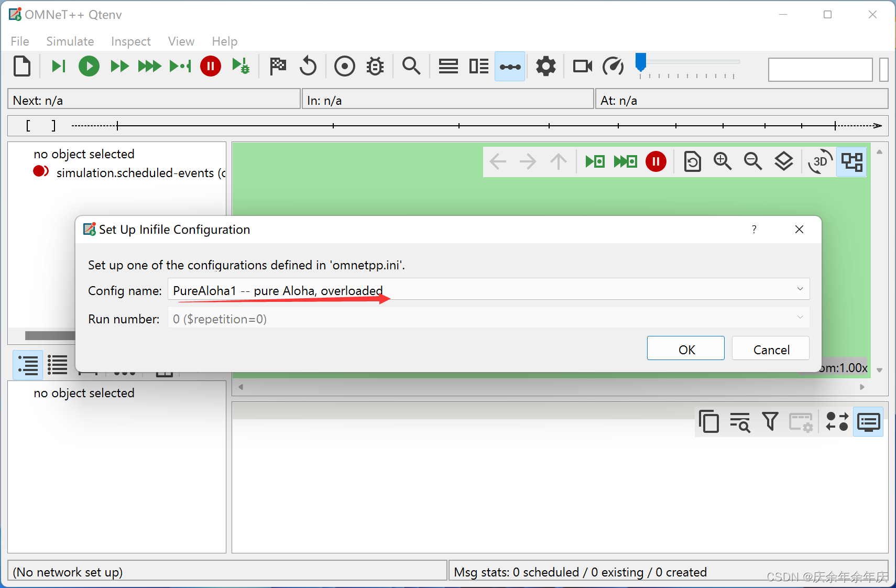Click the canvas fast-run-until-next-event icon

[626, 161]
